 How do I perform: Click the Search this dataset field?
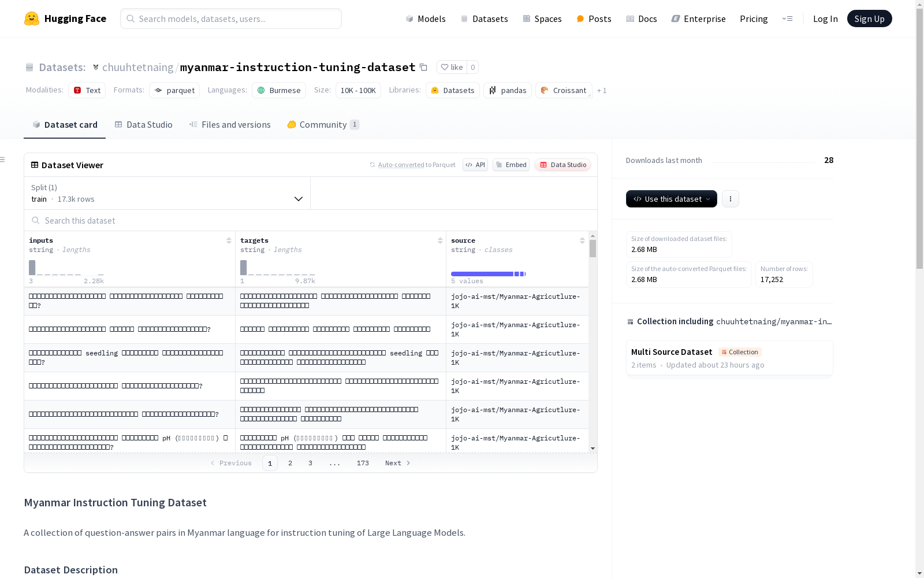[311, 221]
